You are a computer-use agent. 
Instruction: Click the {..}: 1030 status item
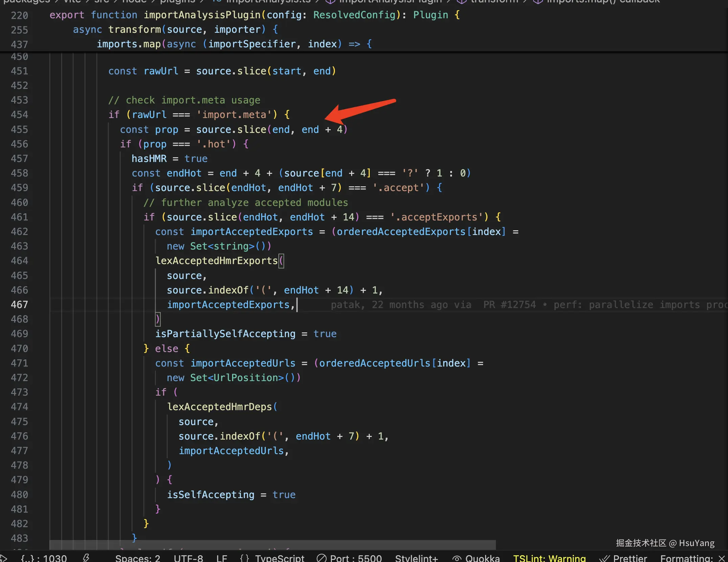[44, 558]
